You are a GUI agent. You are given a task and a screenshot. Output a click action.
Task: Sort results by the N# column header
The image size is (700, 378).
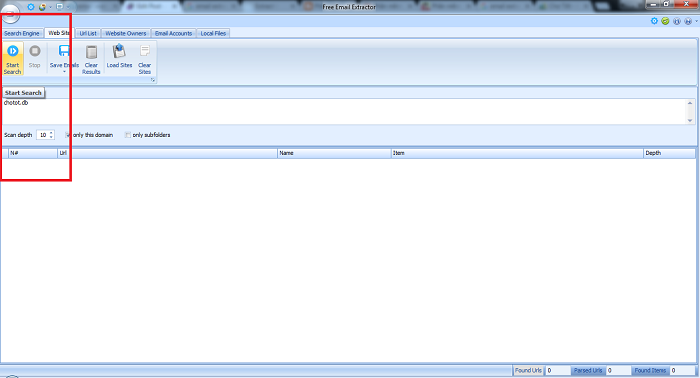click(x=33, y=153)
